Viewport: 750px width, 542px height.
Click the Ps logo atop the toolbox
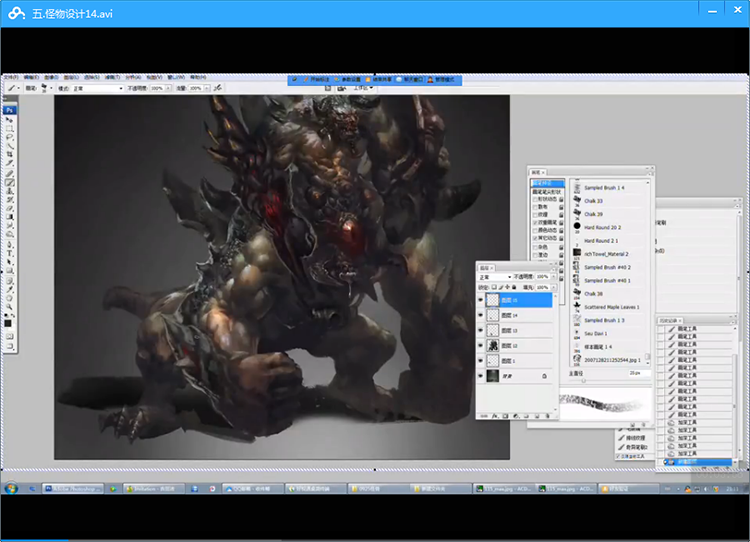click(10, 110)
